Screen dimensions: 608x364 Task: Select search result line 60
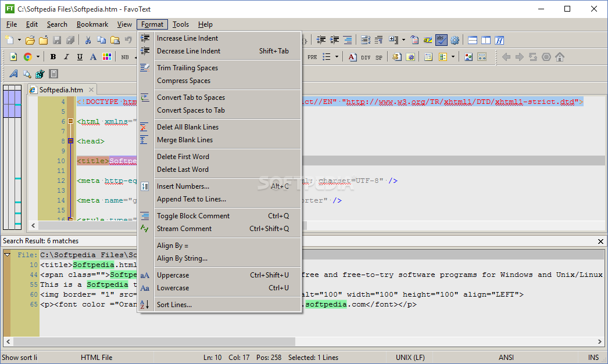[x=322, y=294]
